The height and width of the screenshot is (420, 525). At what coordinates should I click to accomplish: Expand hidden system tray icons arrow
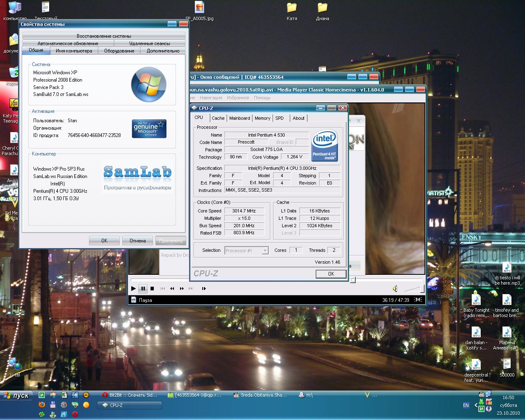476,405
